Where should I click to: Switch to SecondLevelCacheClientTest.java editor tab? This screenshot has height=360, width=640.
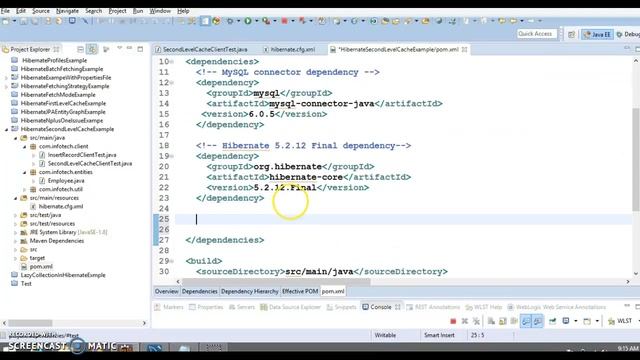[202, 49]
